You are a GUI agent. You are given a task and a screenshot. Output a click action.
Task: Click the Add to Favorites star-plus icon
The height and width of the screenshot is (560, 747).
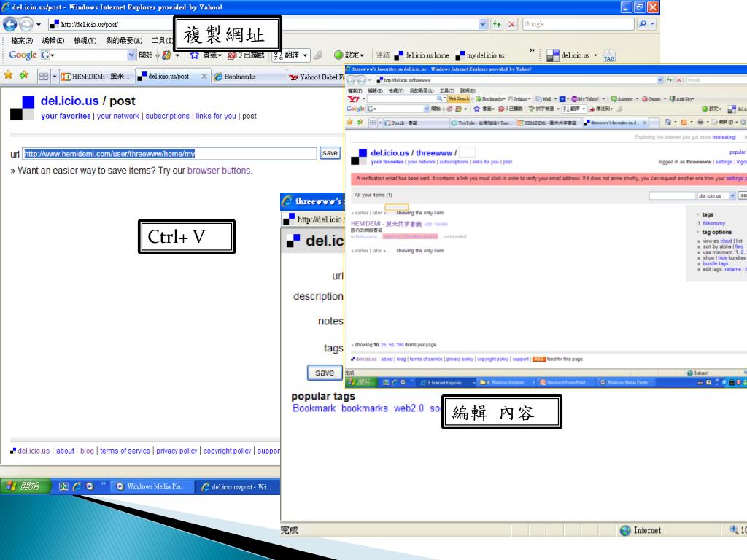pyautogui.click(x=24, y=75)
